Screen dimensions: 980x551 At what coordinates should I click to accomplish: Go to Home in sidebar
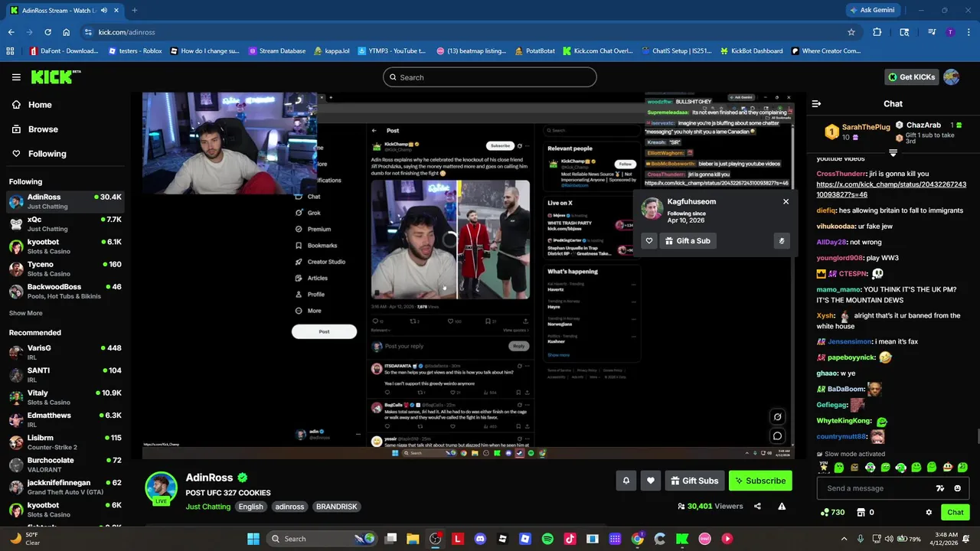pos(32,105)
